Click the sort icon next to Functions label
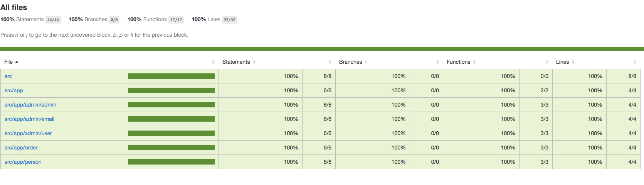644x185 pixels. click(x=474, y=62)
